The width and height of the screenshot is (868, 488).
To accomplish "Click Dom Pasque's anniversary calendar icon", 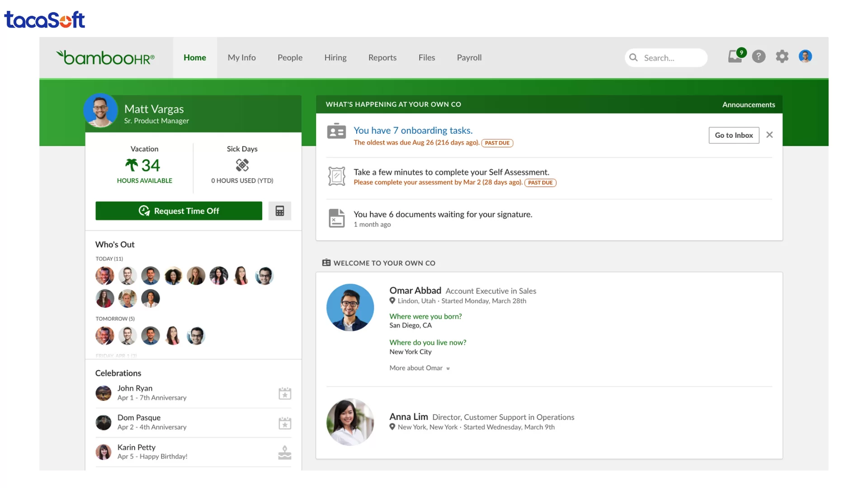I will tap(285, 423).
